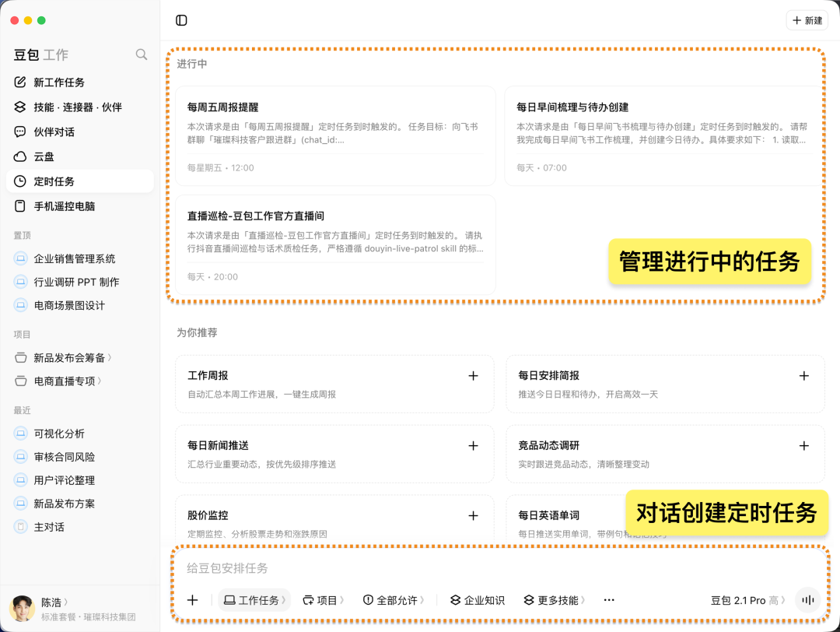Open 伙伴对话 in the sidebar
Screen dimensions: 840x632
click(x=80, y=132)
